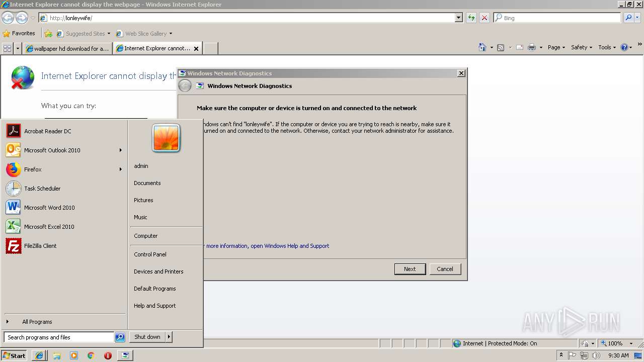Open Documents from Start menu
This screenshot has height=362, width=644.
[x=147, y=183]
